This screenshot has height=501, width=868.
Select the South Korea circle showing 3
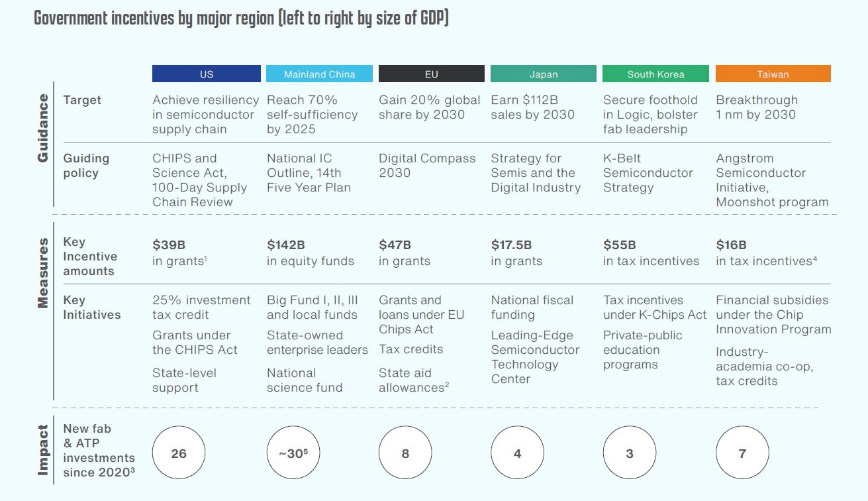point(630,454)
